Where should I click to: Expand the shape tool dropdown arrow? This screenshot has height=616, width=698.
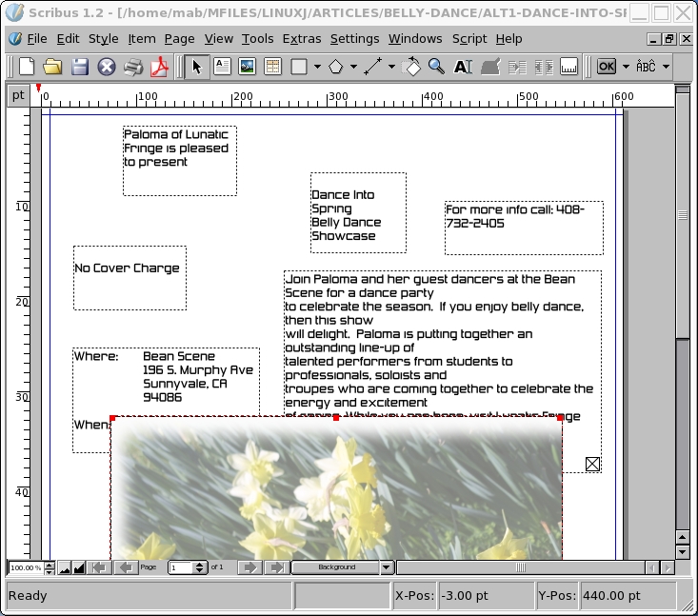coord(317,67)
